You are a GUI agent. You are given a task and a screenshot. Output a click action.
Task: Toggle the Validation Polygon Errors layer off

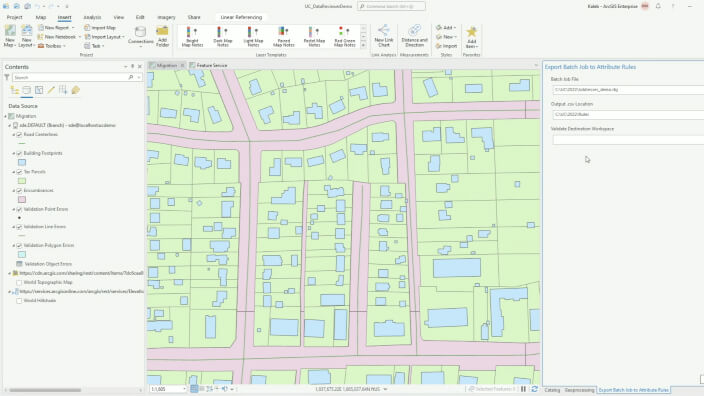pyautogui.click(x=19, y=246)
